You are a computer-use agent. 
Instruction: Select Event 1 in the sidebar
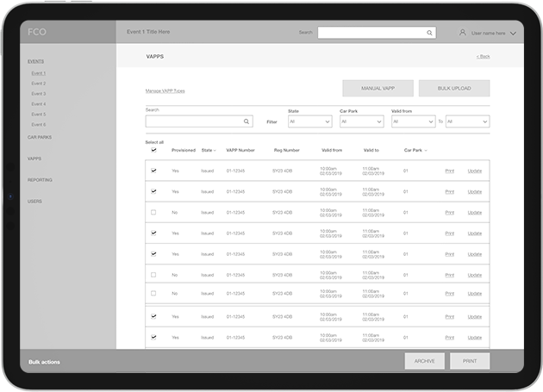pos(39,73)
